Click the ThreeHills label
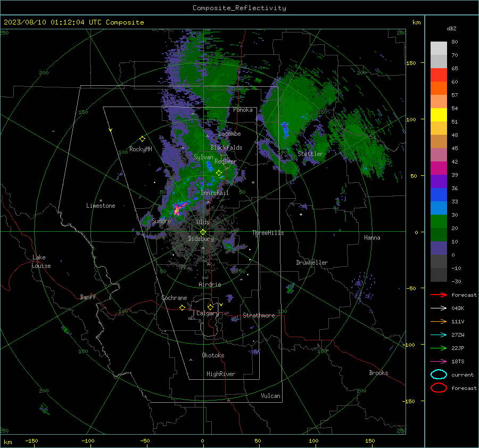Viewport: 479px width, 448px height. pos(268,233)
